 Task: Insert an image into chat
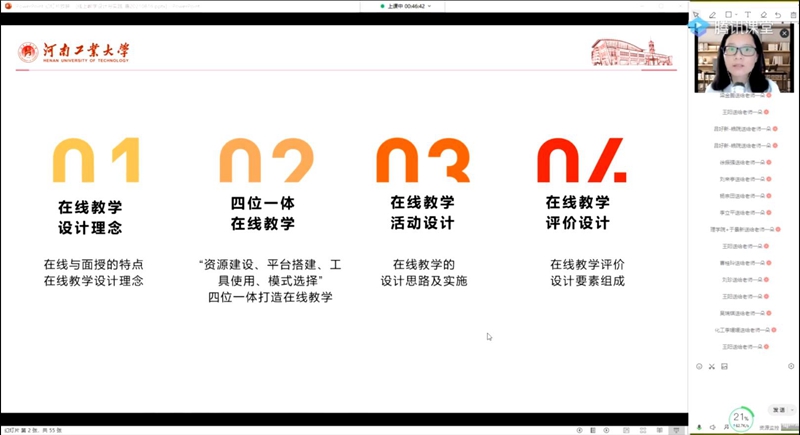tap(724, 366)
